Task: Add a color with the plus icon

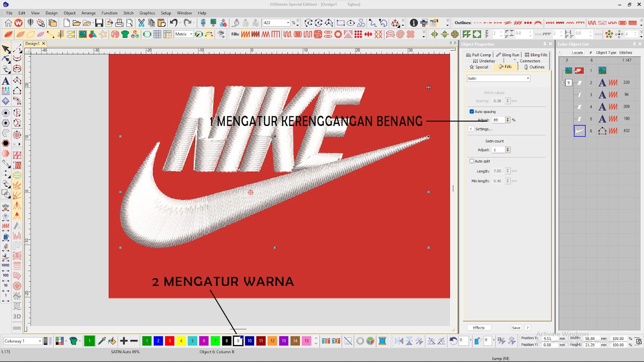Action: [x=124, y=341]
